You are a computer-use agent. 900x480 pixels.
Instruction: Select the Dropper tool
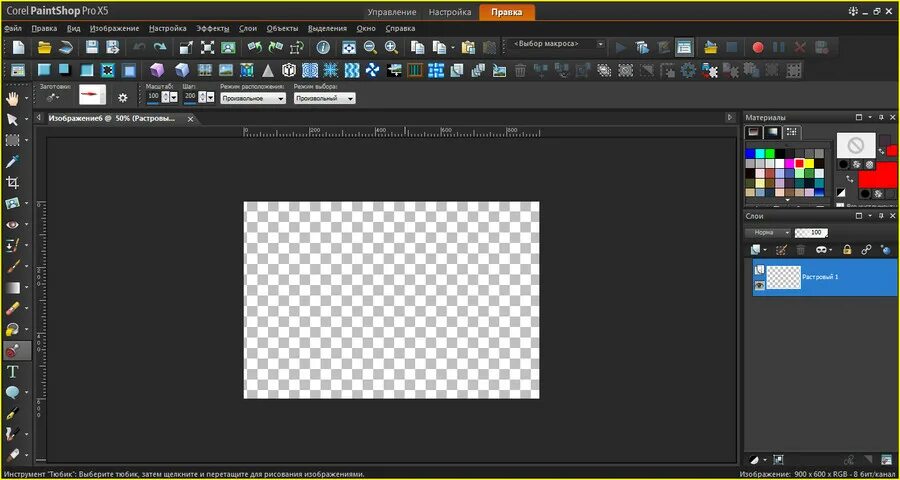tap(12, 161)
